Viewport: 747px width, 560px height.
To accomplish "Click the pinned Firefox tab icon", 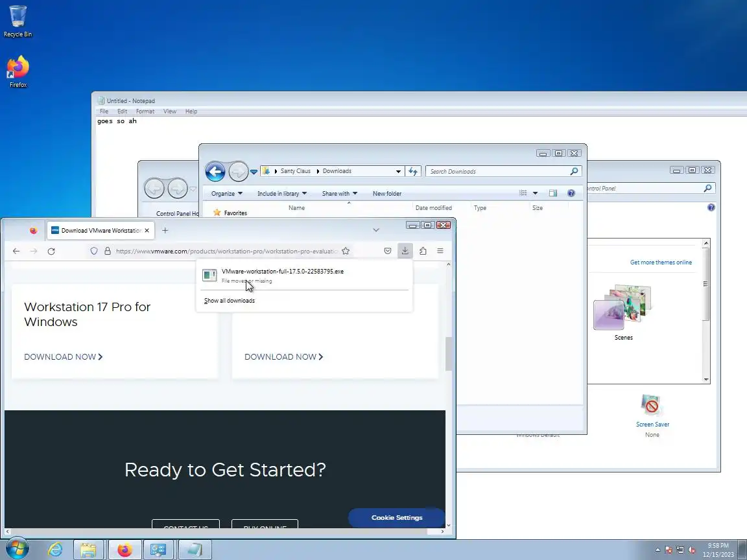I will (33, 231).
